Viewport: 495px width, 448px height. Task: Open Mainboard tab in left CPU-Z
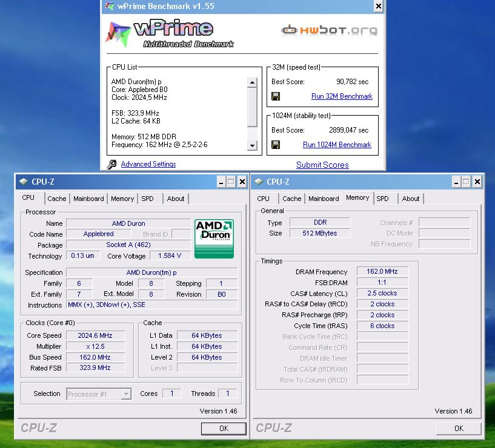click(88, 199)
